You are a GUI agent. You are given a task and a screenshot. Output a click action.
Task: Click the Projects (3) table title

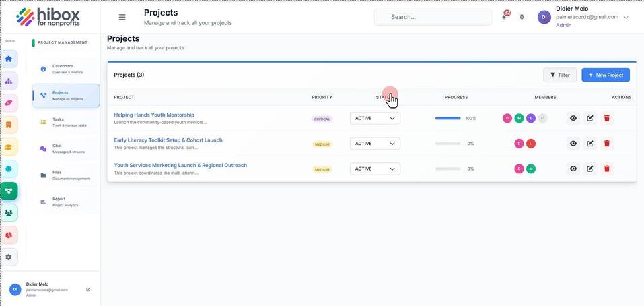coord(129,75)
